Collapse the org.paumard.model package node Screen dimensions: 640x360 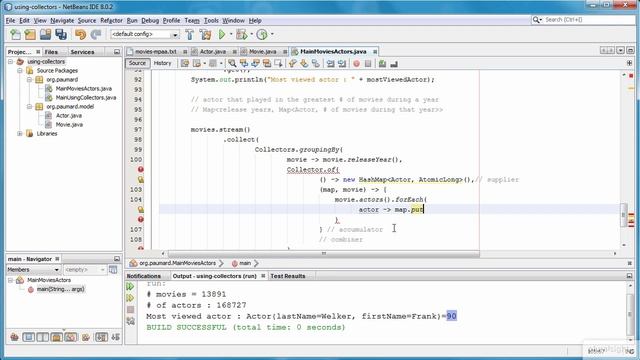[29, 107]
